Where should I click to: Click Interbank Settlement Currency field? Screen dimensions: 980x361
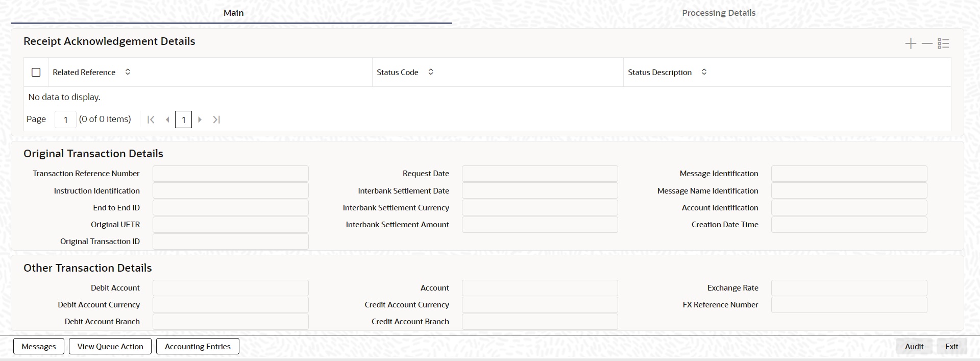coord(540,207)
